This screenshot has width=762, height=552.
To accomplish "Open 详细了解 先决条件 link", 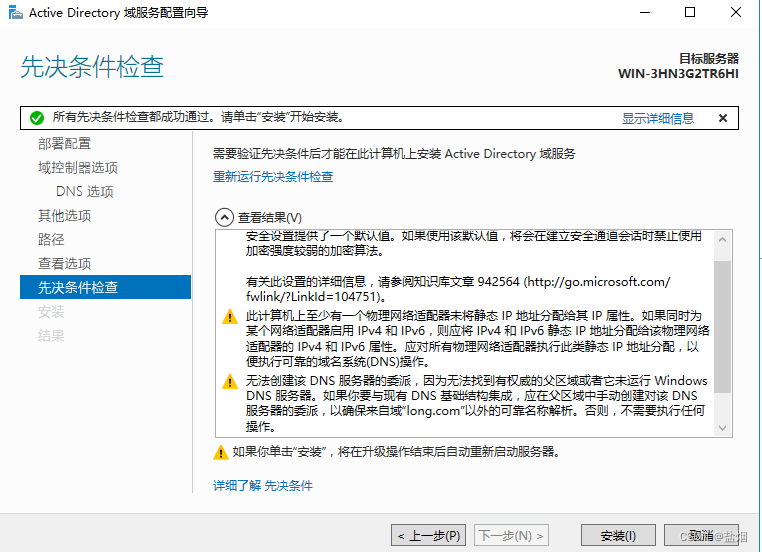I will coord(263,485).
